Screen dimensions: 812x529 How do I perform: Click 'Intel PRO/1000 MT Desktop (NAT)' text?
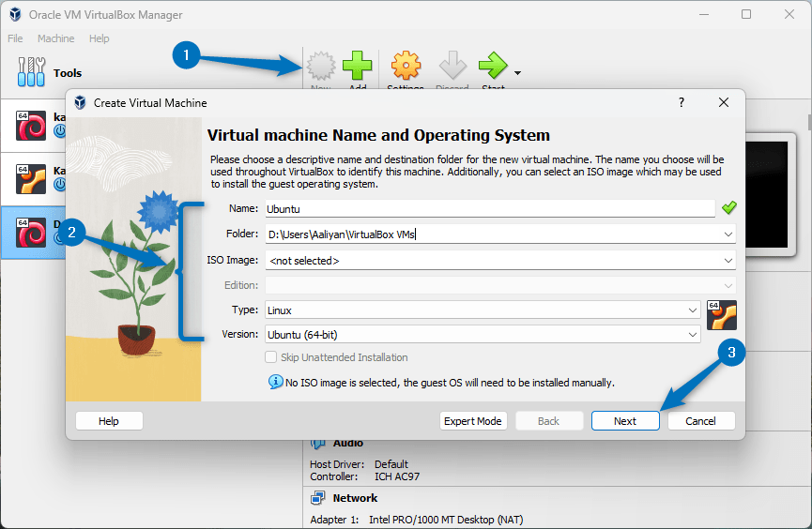[446, 520]
